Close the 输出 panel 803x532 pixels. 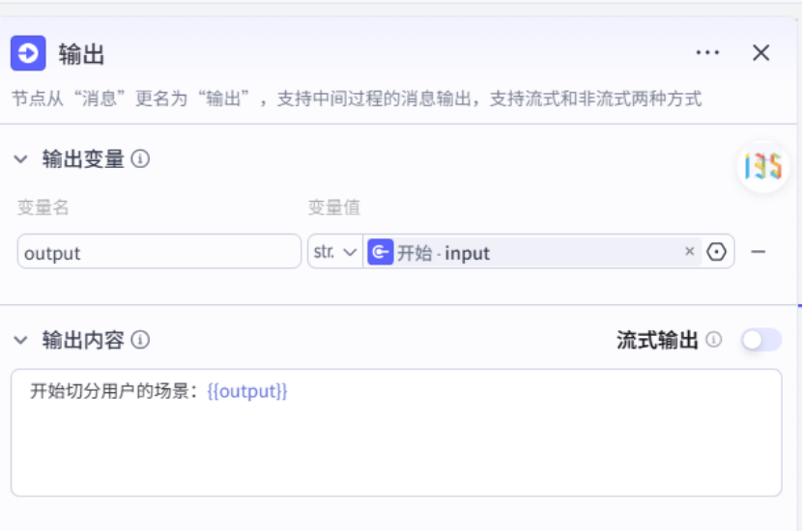[761, 53]
